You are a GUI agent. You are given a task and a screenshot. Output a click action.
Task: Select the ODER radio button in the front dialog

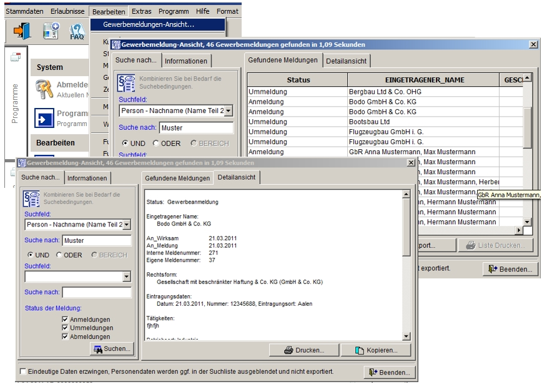(x=59, y=255)
